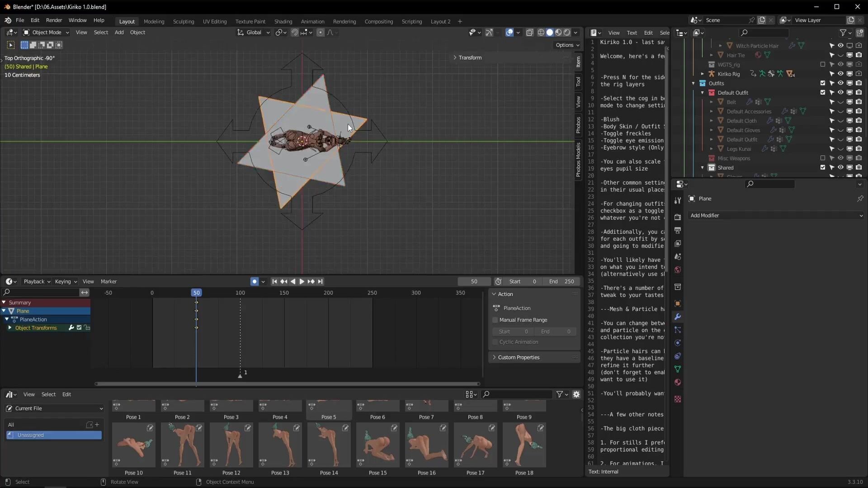Viewport: 868px width, 488px height.
Task: Open asset browser settings gear
Action: 576,394
